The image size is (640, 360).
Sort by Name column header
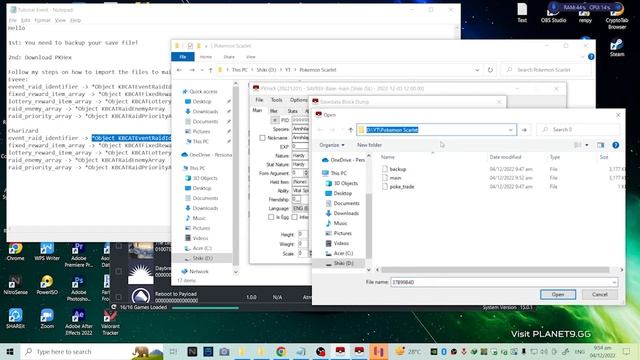[x=388, y=157]
